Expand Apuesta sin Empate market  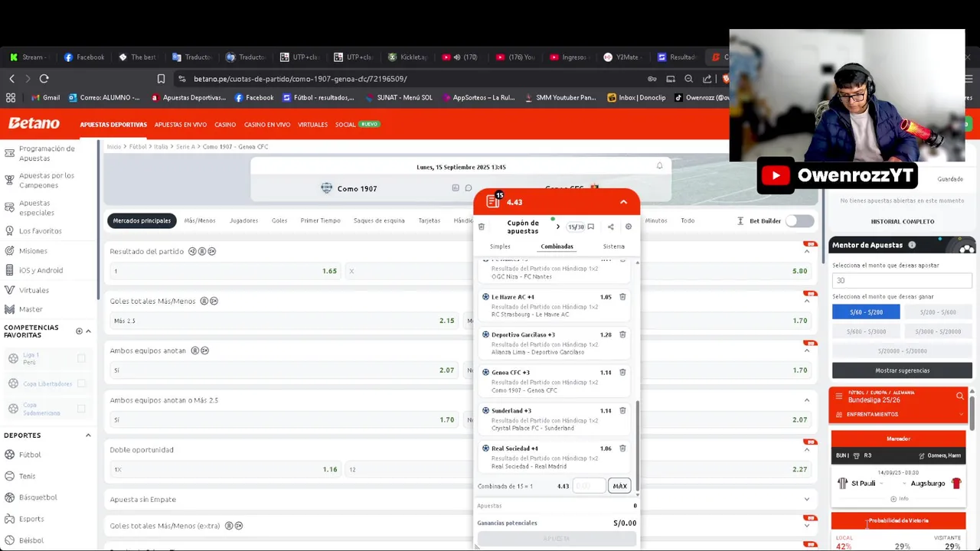point(806,500)
